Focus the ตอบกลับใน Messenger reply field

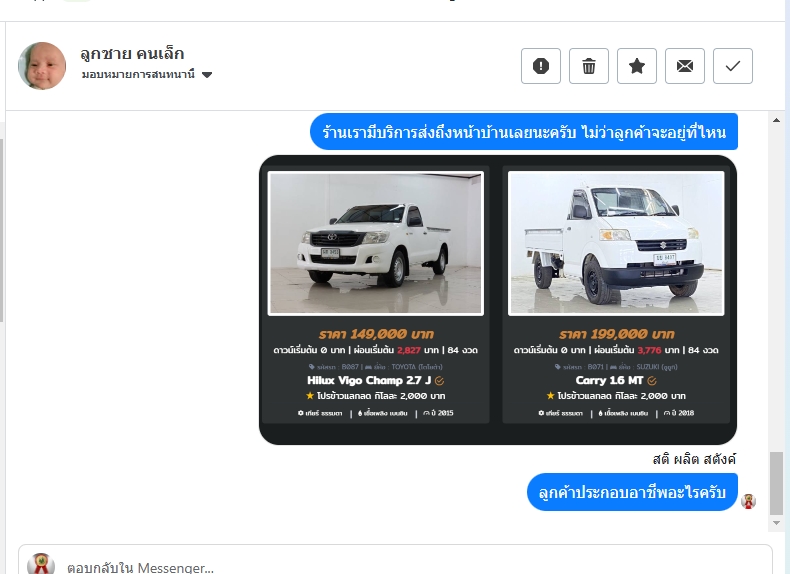pos(396,563)
